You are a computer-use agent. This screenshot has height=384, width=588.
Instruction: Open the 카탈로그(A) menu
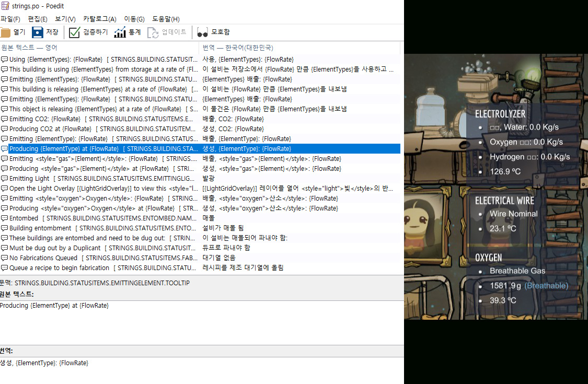coord(99,19)
